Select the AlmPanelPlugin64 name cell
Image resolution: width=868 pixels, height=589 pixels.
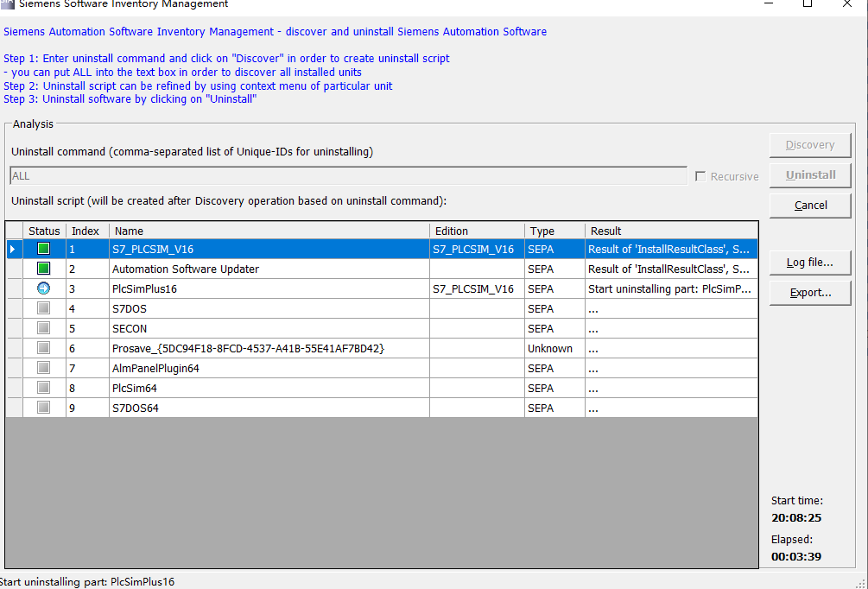point(269,369)
